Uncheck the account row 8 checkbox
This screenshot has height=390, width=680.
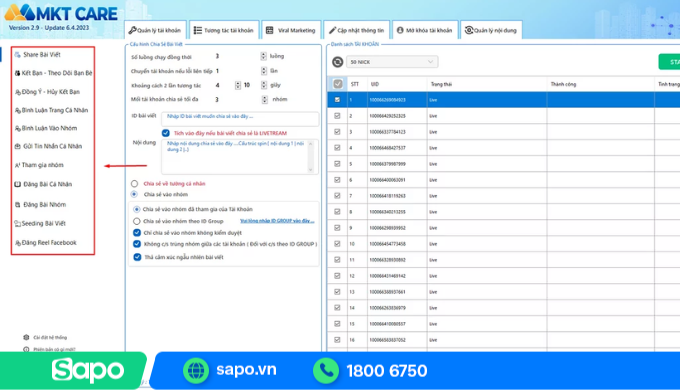click(x=337, y=212)
